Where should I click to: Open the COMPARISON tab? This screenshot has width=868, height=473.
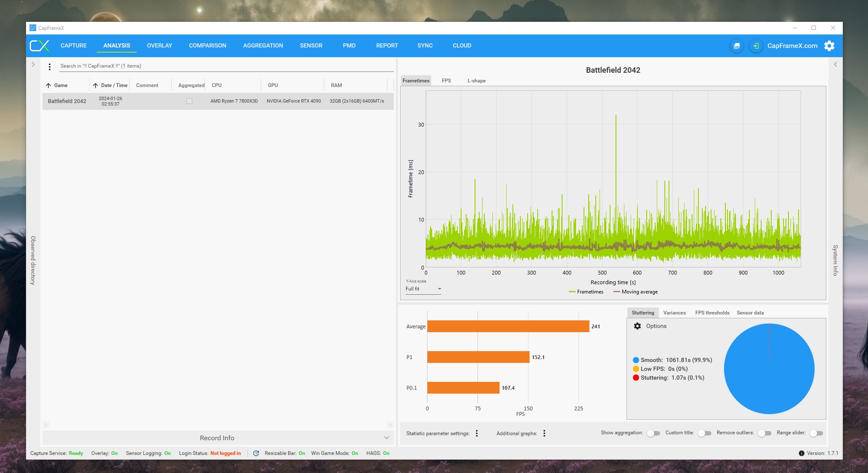coord(207,45)
